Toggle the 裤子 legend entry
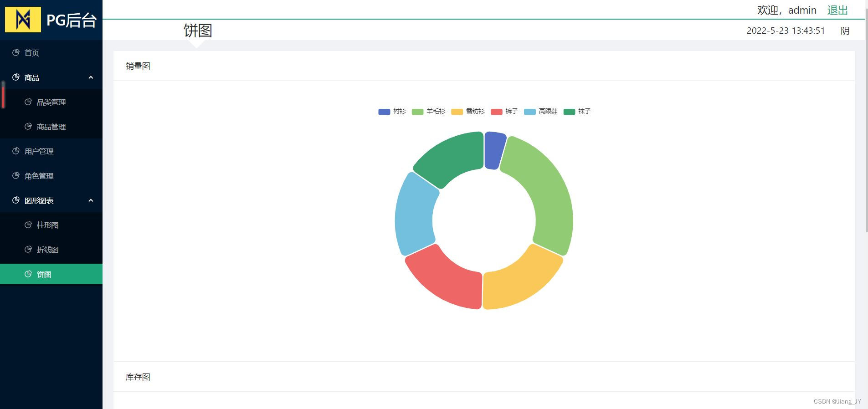868x409 pixels. (504, 112)
